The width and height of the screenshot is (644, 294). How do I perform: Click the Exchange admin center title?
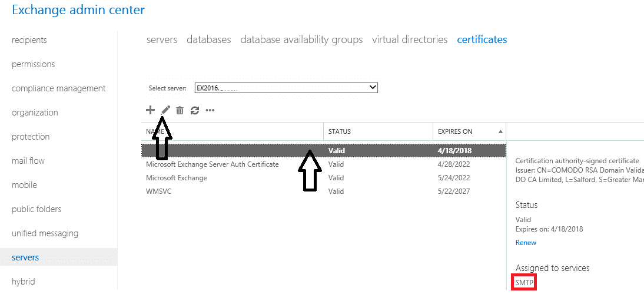coord(78,10)
